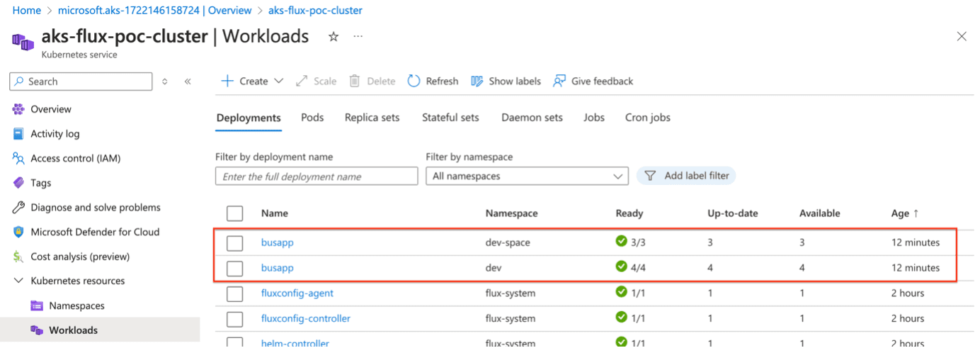The height and width of the screenshot is (348, 980).
Task: Check the busapp dev-space row checkbox
Action: click(x=235, y=243)
